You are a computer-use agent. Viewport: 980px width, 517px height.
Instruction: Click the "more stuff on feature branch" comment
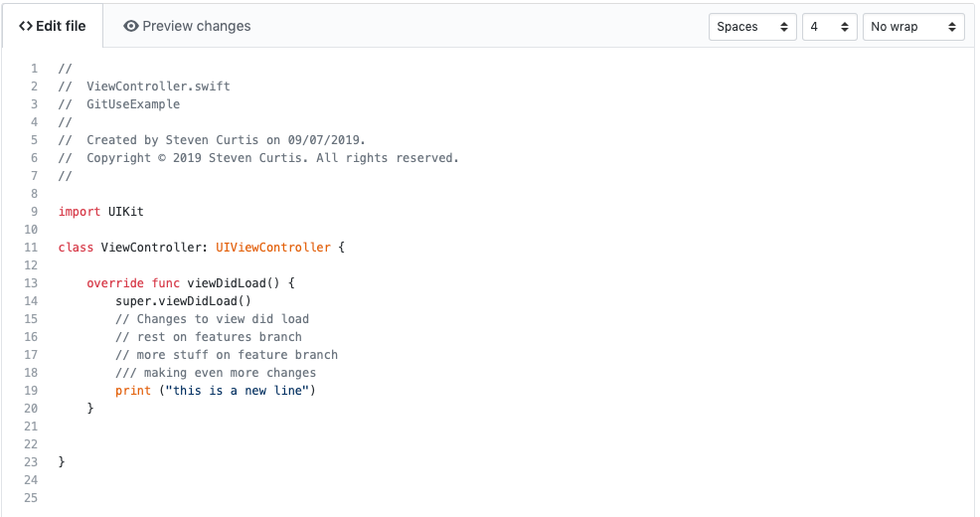tap(227, 355)
